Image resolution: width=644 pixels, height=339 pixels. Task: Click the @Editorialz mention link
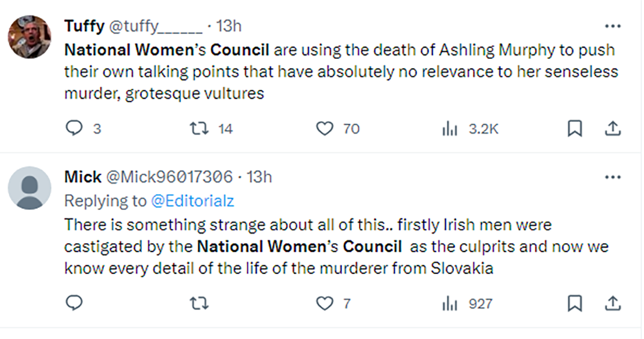pos(193,200)
